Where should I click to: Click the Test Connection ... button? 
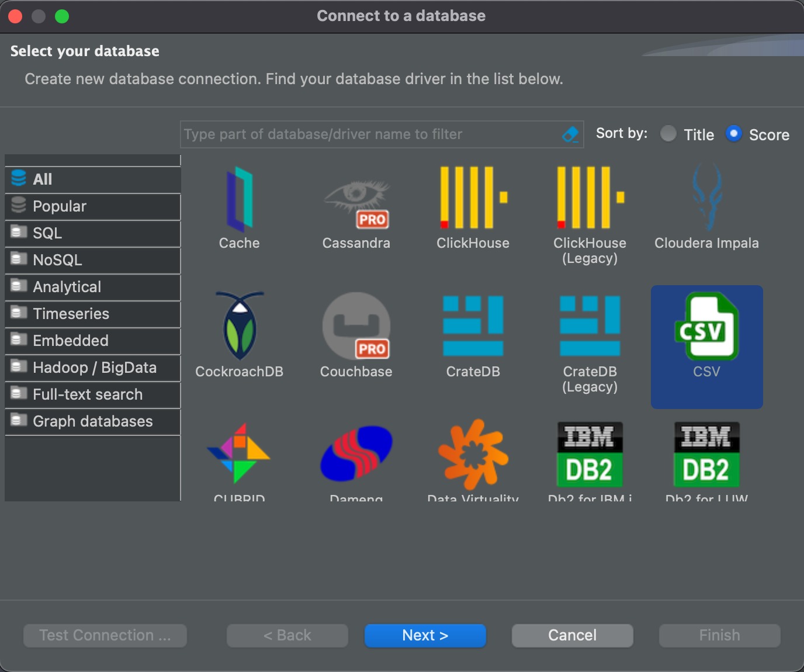105,635
